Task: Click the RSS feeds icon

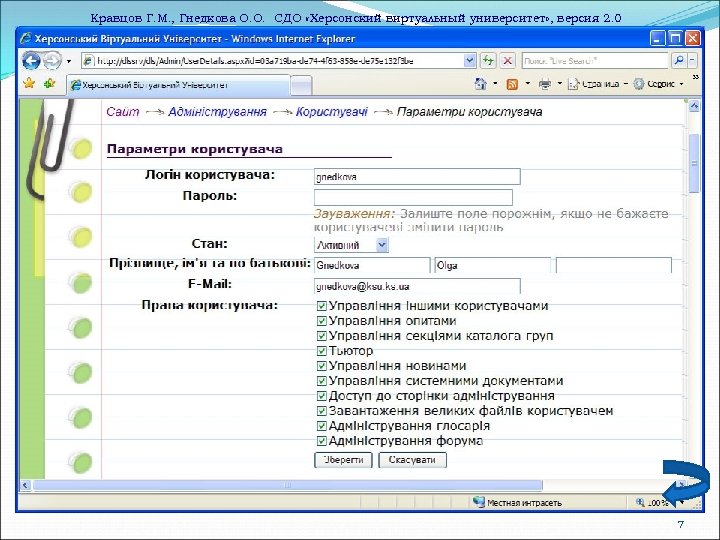Action: click(x=512, y=84)
